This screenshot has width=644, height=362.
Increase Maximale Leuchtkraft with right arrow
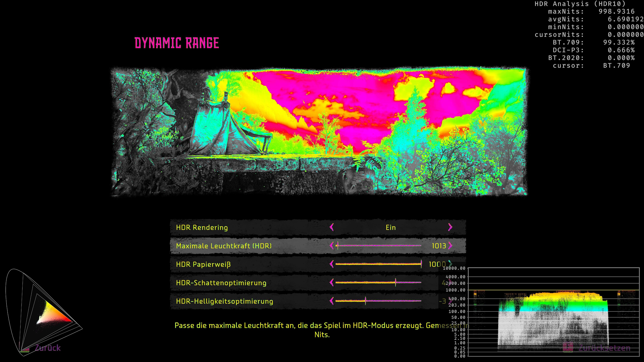pyautogui.click(x=450, y=246)
